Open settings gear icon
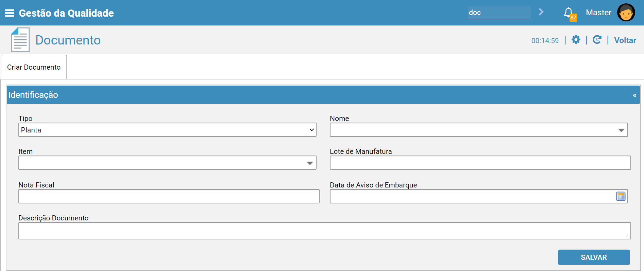This screenshot has width=644, height=271. tap(576, 40)
